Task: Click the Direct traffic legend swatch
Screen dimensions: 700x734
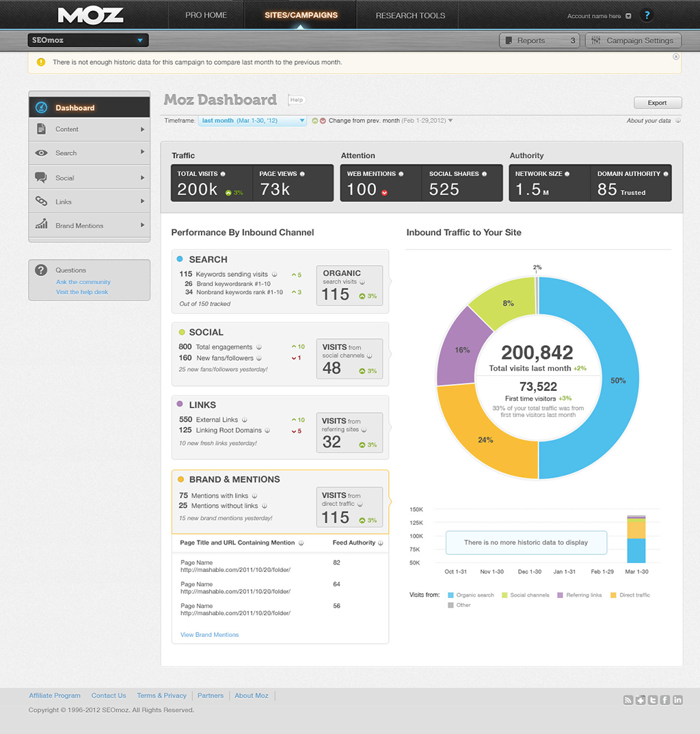Action: 613,595
